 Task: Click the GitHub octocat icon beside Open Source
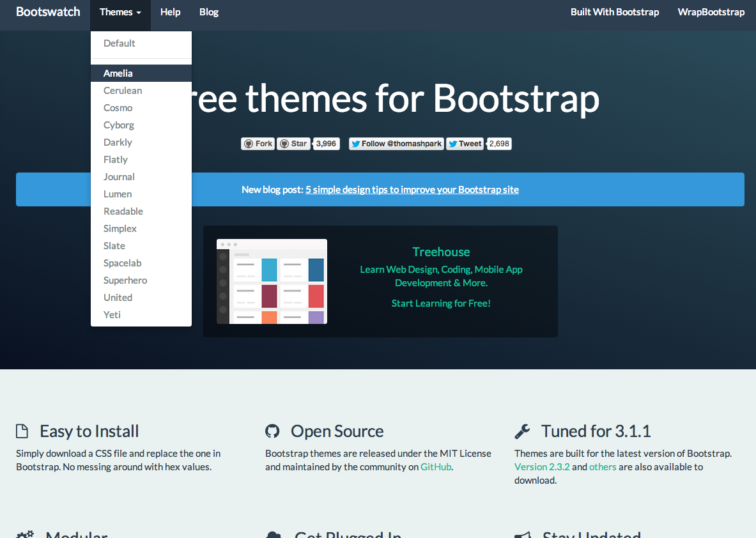click(272, 431)
